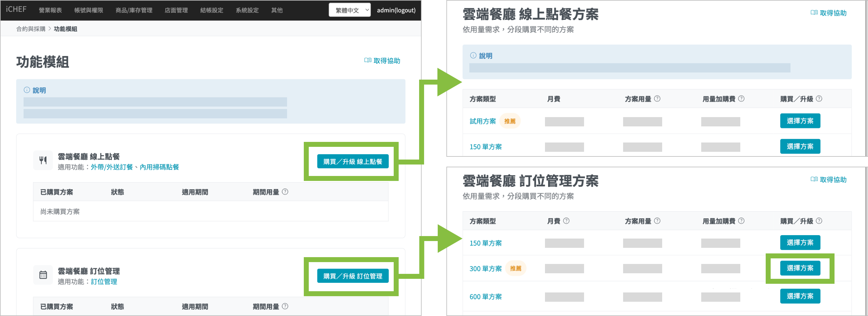Click help icon beside 月費 in 訂位管理方案
The width and height of the screenshot is (868, 316).
click(566, 221)
